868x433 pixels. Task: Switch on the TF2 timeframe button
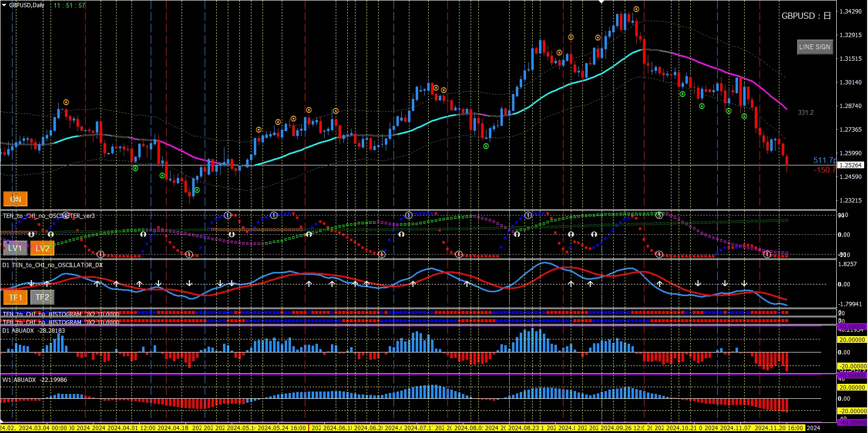[42, 298]
